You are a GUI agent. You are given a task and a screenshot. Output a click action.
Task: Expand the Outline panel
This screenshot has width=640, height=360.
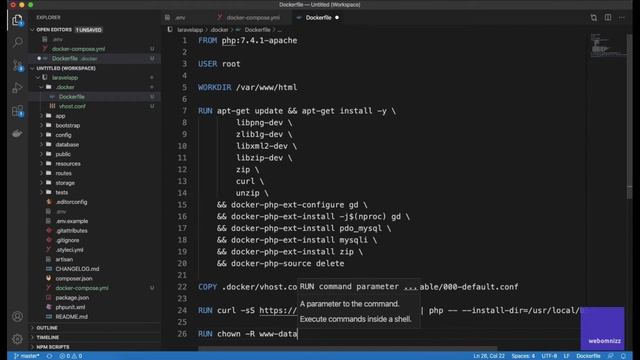47,328
